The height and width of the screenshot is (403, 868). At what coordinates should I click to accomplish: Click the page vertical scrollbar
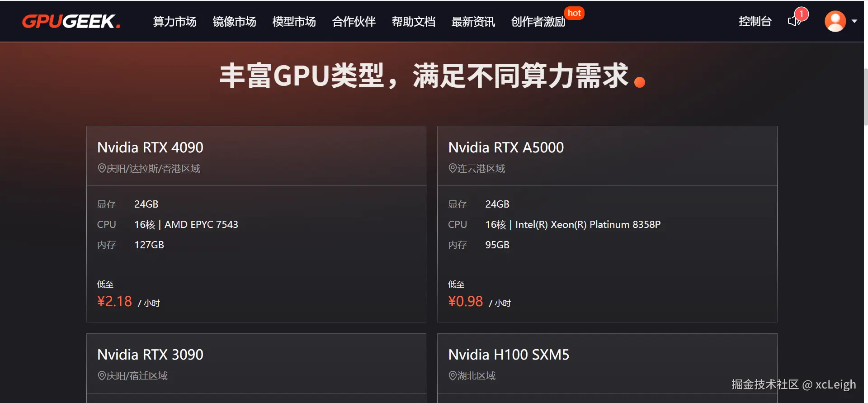[x=865, y=96]
